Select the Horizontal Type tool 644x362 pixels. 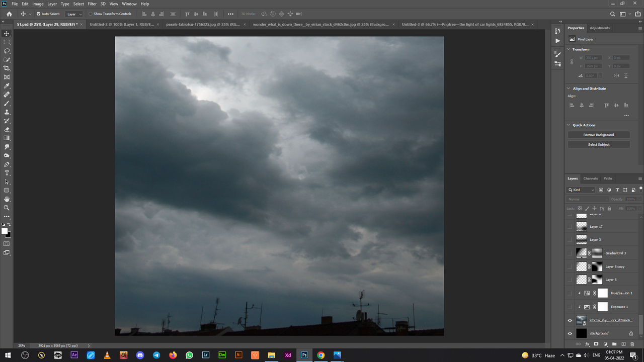click(x=7, y=173)
